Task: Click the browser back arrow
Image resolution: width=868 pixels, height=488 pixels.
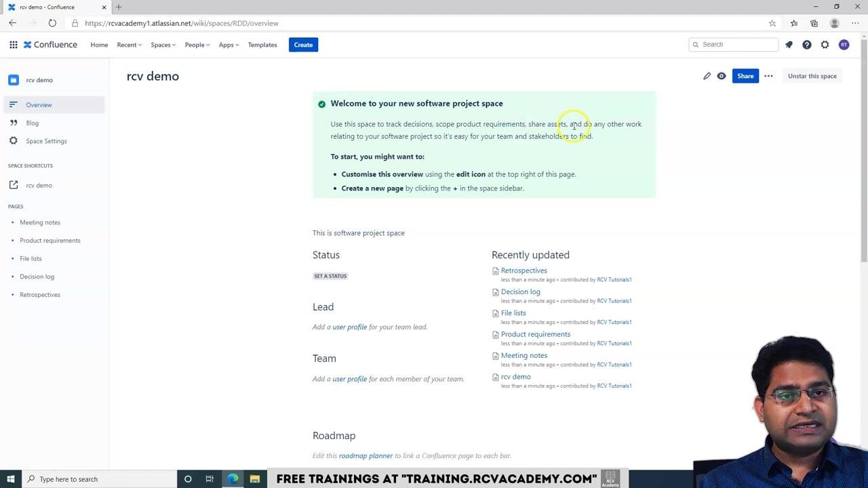Action: point(13,23)
